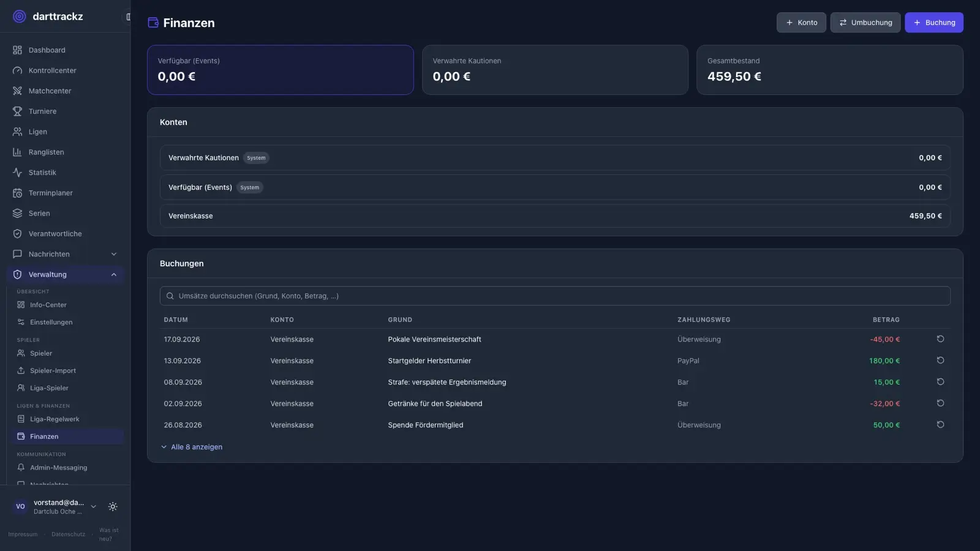Open Verantwortliche in the sidebar

point(65,234)
